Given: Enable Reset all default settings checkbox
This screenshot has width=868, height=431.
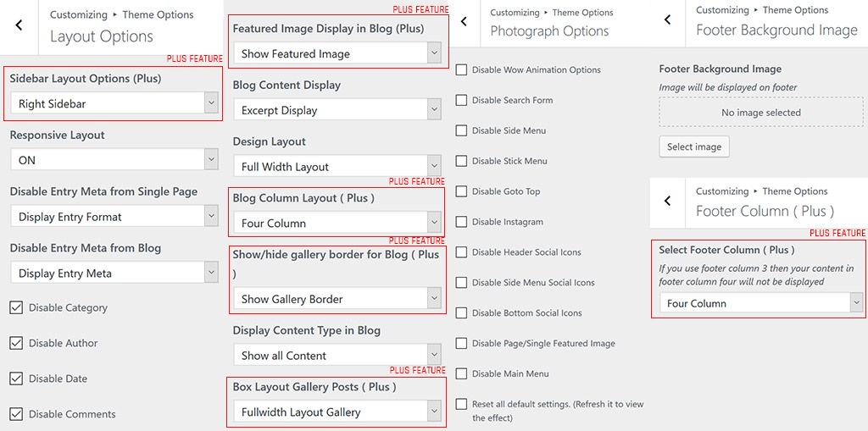Looking at the screenshot, I should (462, 405).
